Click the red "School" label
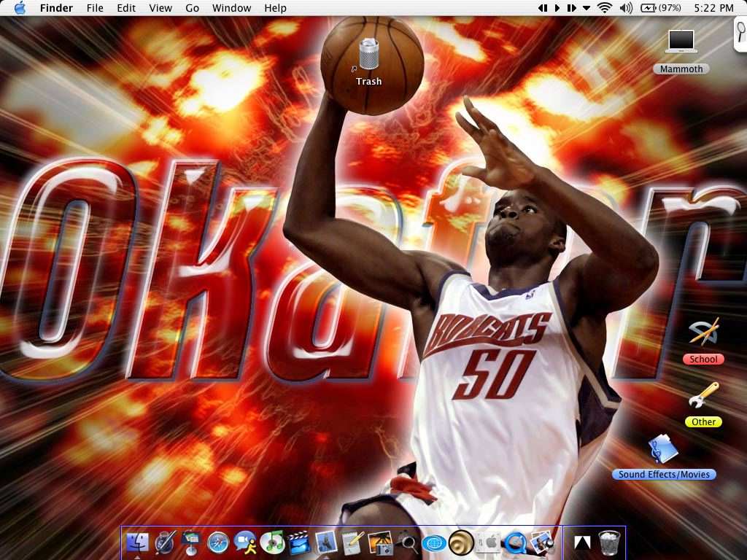Viewport: 747px width, 560px height. click(x=704, y=359)
